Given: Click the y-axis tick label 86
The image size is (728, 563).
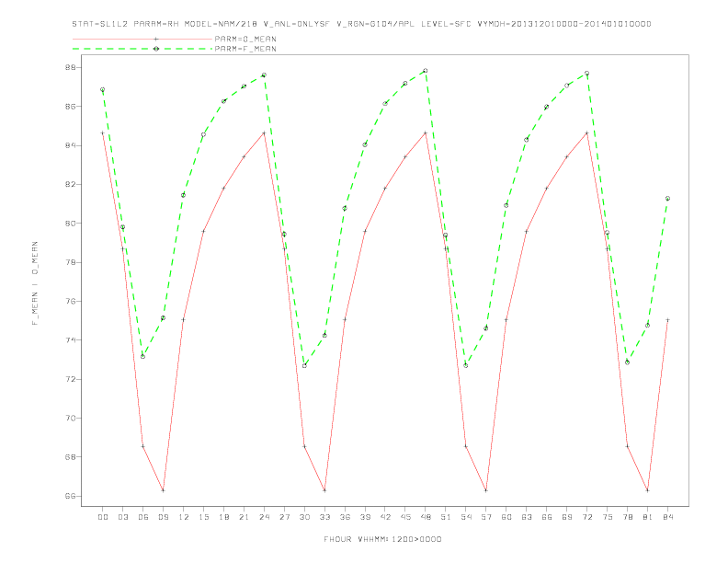Looking at the screenshot, I should pyautogui.click(x=70, y=107).
